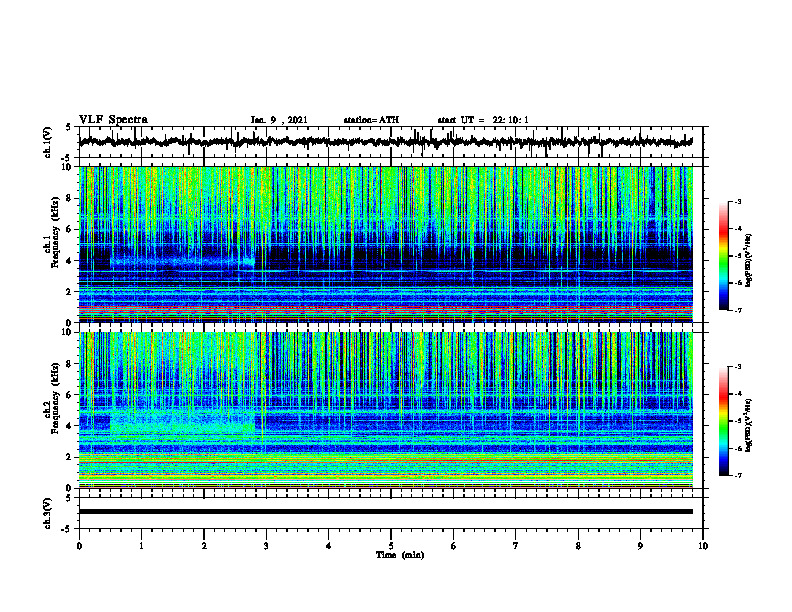Viewport: 792px width, 612px height.
Task: Click the ch.1 color bar log(PSD) units label
Action: [749, 261]
